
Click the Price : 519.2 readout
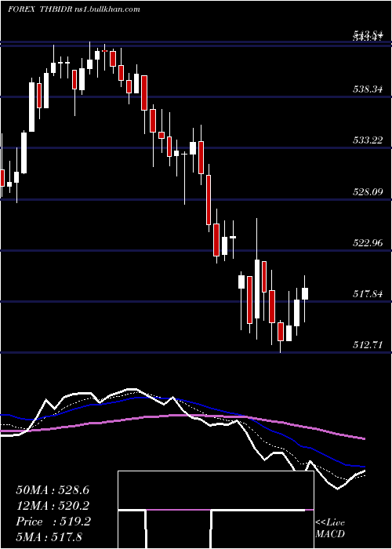pyautogui.click(x=53, y=522)
